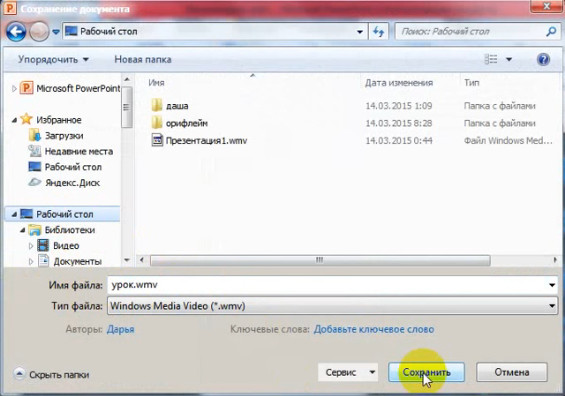Expand the Документы library node
Image resolution: width=565 pixels, height=396 pixels.
31,262
